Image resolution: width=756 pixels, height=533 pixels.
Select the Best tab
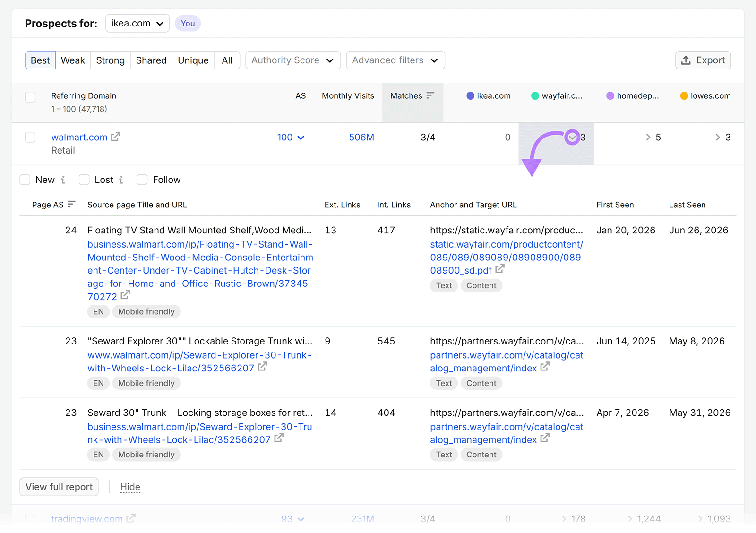40,60
